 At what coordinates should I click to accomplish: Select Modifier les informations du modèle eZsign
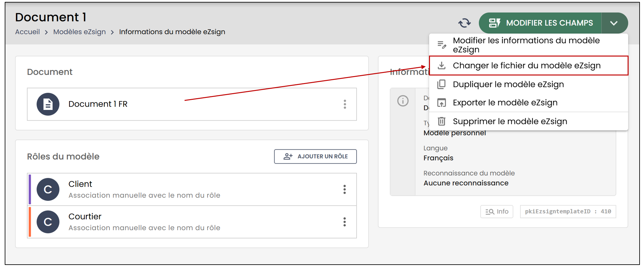[x=529, y=45]
